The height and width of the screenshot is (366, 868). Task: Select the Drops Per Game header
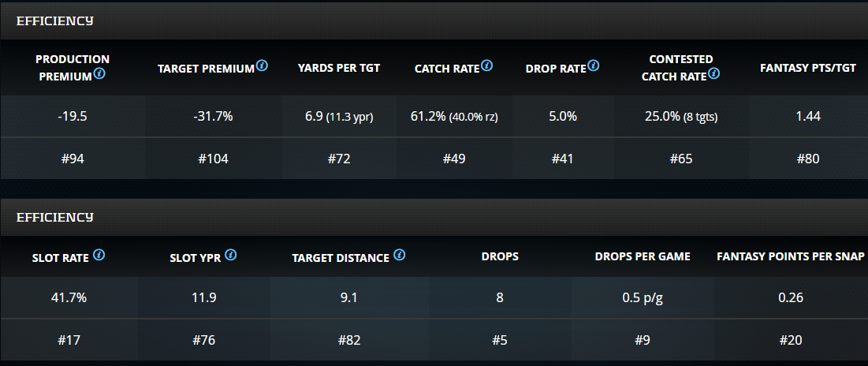[643, 256]
